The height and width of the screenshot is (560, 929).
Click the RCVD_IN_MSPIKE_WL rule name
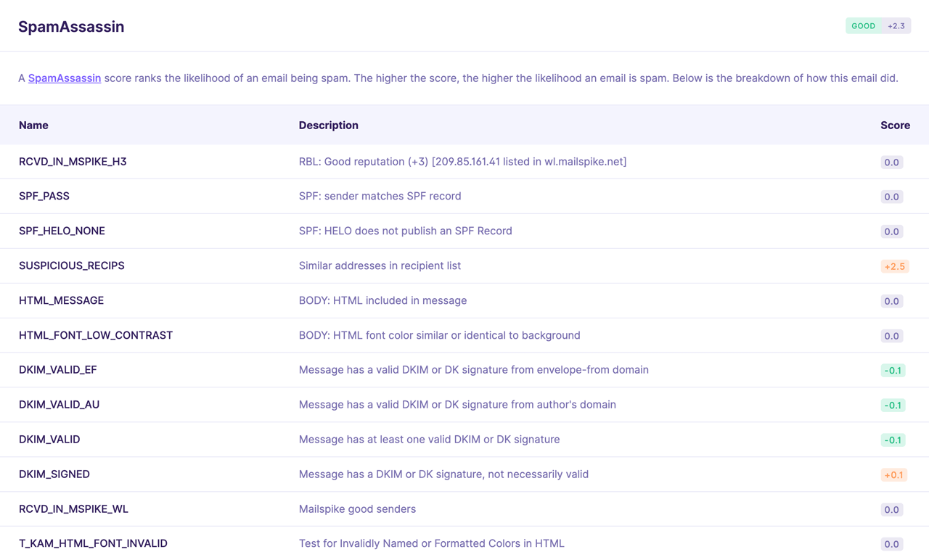73,508
